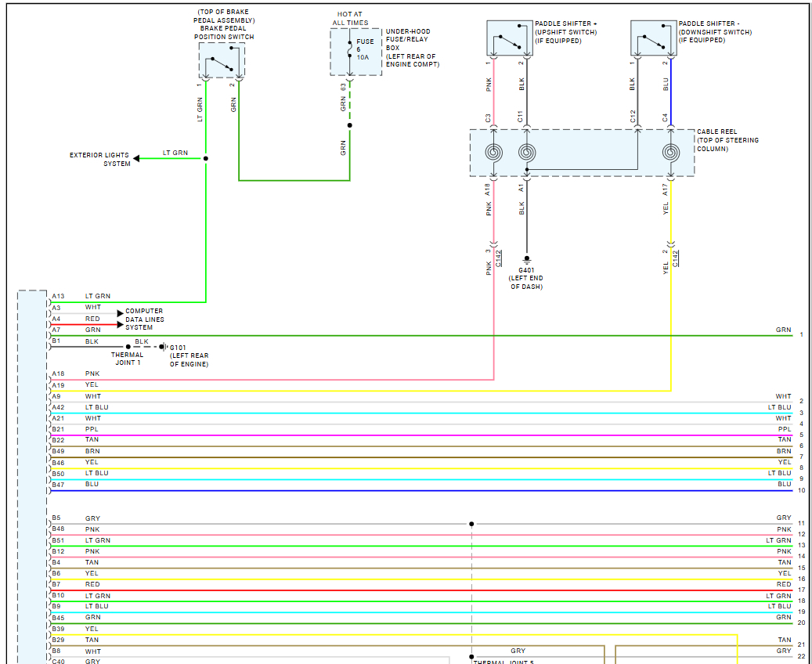
Task: Click the A13 LT GRN pin label
Action: click(x=59, y=296)
